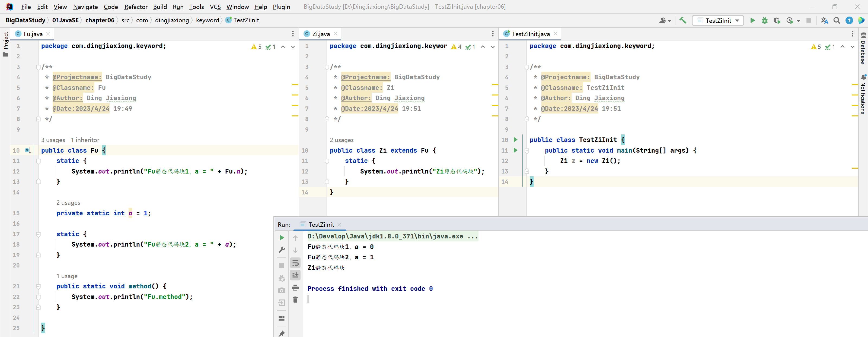This screenshot has height=337, width=868.
Task: Toggle scroll to end in console
Action: point(295,275)
